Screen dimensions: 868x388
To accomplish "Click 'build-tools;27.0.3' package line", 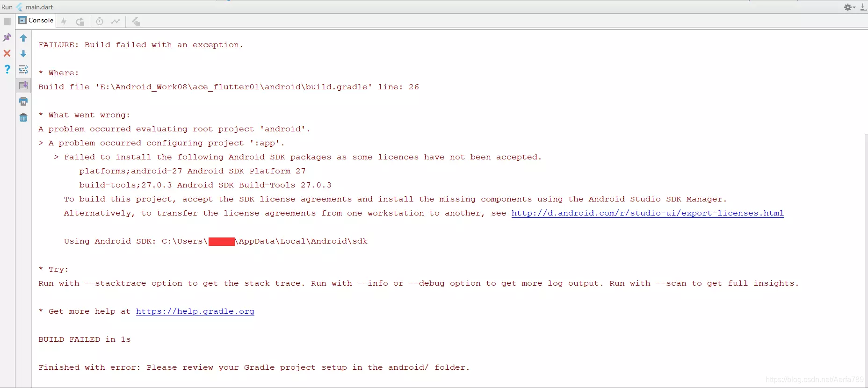I will (x=205, y=185).
